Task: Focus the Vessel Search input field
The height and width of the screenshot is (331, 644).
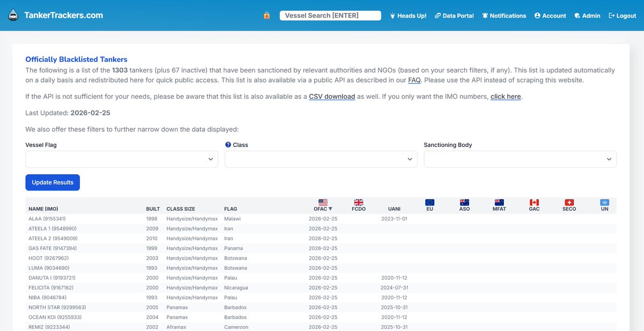Action: pos(330,16)
